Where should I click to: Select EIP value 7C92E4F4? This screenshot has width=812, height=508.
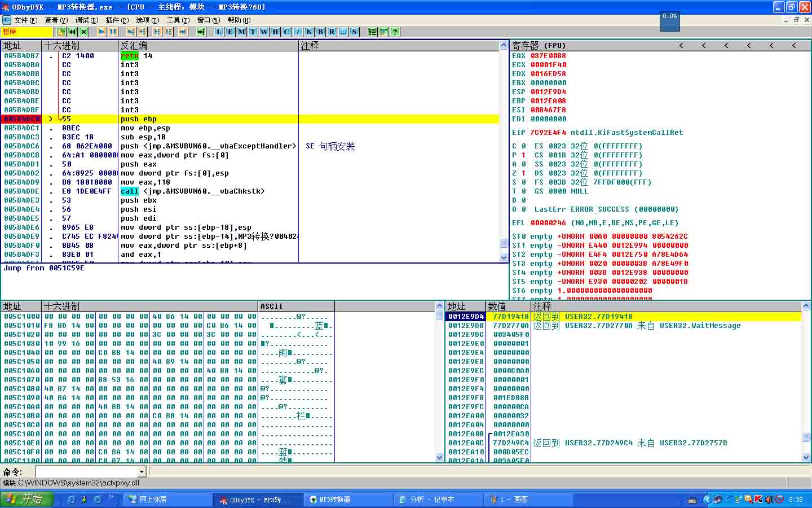coord(548,133)
